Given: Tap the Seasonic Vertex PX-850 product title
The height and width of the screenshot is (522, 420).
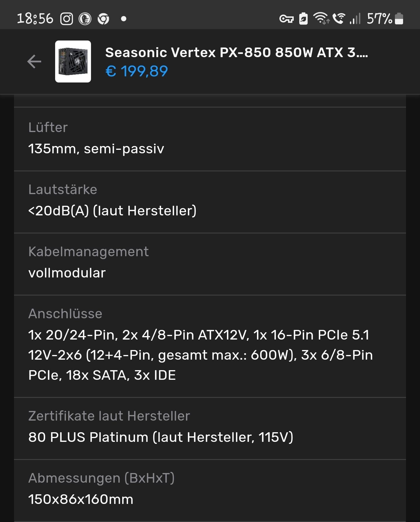Looking at the screenshot, I should (237, 53).
